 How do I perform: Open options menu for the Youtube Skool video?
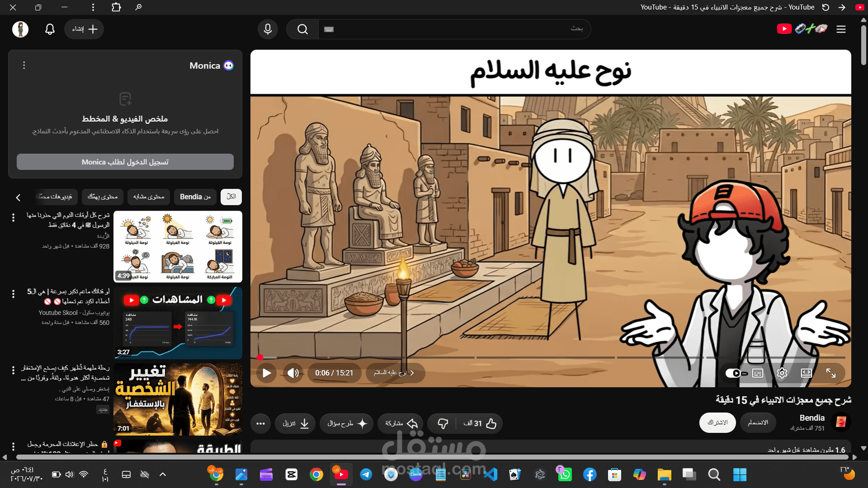point(13,294)
